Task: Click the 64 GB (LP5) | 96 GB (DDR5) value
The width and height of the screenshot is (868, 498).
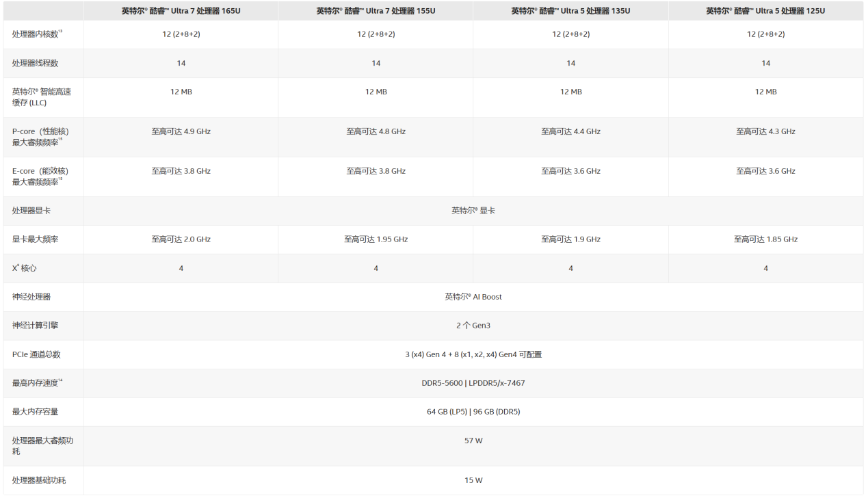Action: coord(473,412)
